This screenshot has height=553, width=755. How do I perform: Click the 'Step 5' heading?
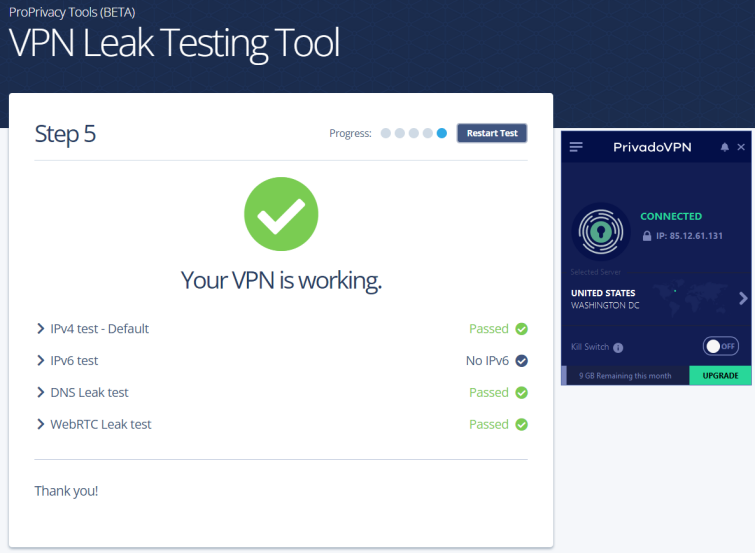(65, 134)
